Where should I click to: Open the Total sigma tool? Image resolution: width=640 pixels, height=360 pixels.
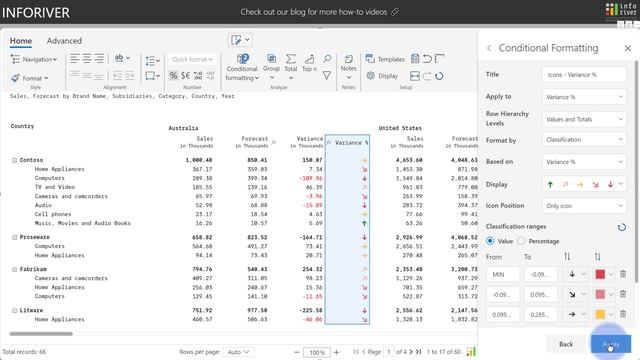tap(291, 67)
